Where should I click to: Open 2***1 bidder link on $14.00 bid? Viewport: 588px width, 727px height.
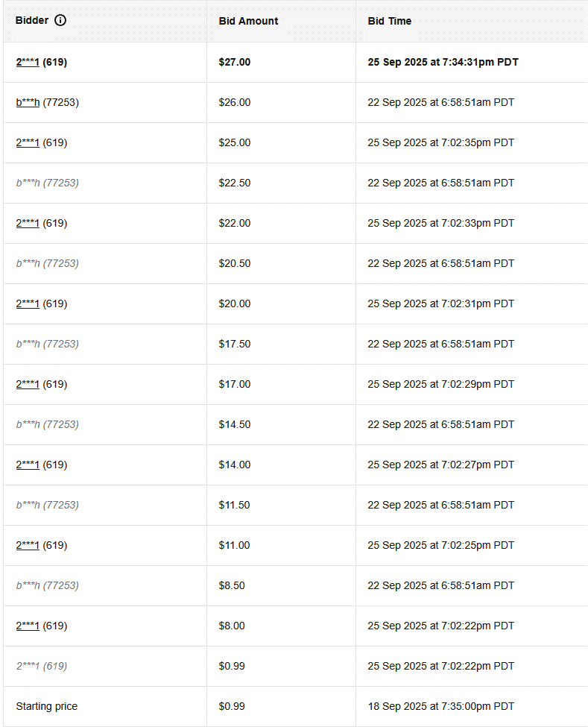click(x=28, y=465)
